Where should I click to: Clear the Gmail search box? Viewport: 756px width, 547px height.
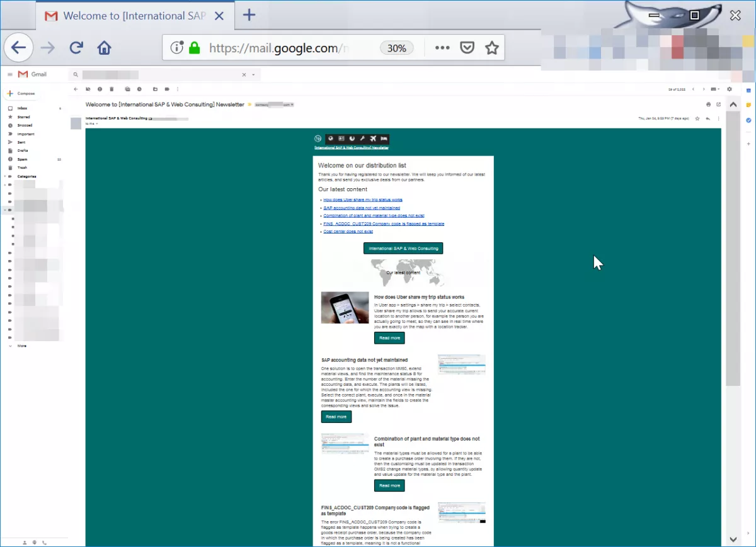tap(244, 74)
